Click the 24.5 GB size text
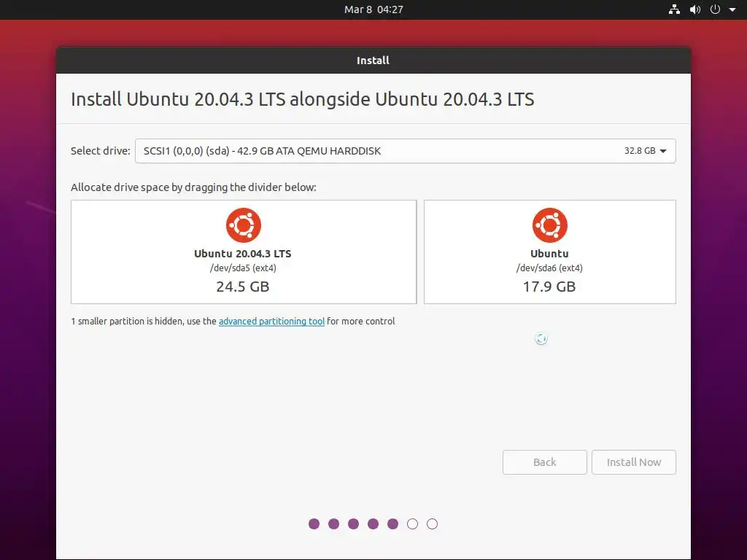Viewport: 747px width, 560px height. pos(242,287)
